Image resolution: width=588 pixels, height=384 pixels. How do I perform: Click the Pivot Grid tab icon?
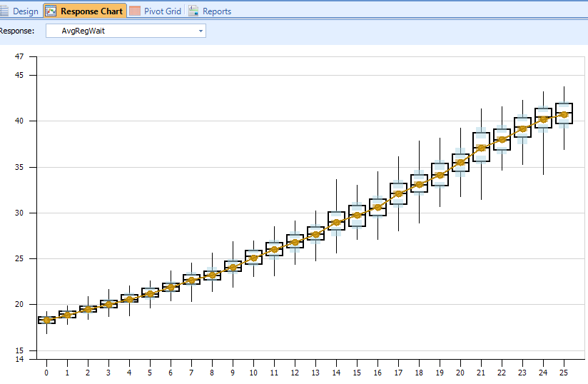point(135,11)
